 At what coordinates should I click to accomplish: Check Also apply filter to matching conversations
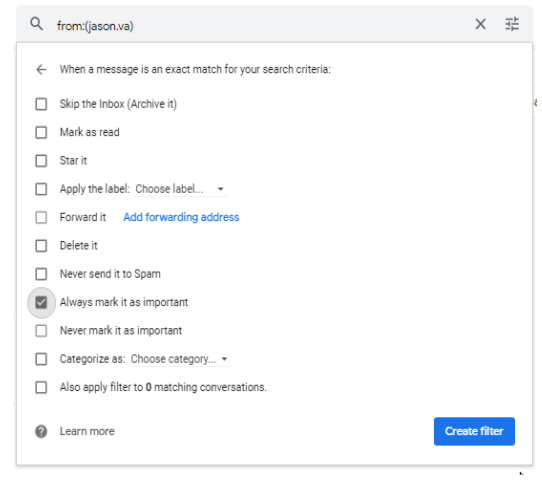41,387
